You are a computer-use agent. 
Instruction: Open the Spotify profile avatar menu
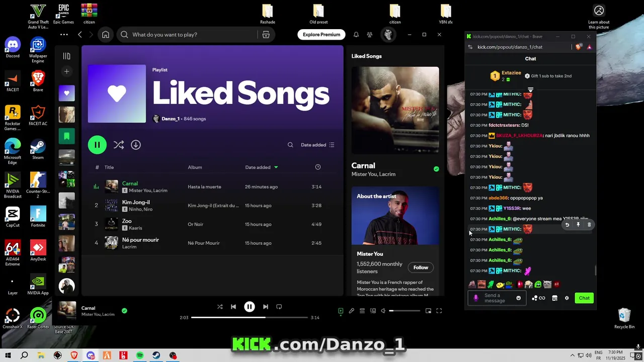point(388,35)
